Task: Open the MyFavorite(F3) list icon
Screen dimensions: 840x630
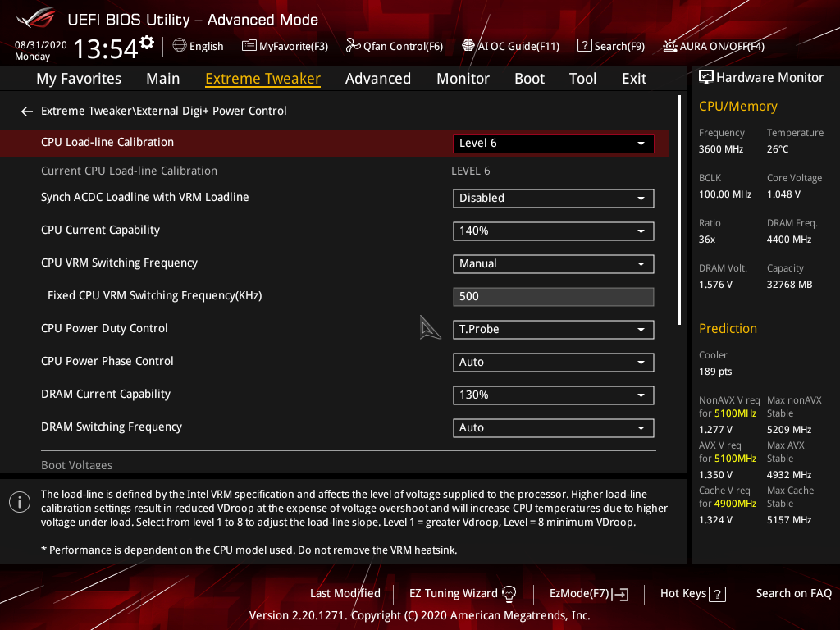Action: point(249,46)
